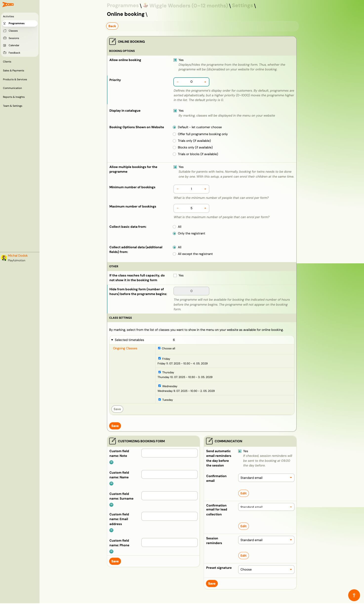
Task: Open Reports & Insights menu
Action: [14, 97]
